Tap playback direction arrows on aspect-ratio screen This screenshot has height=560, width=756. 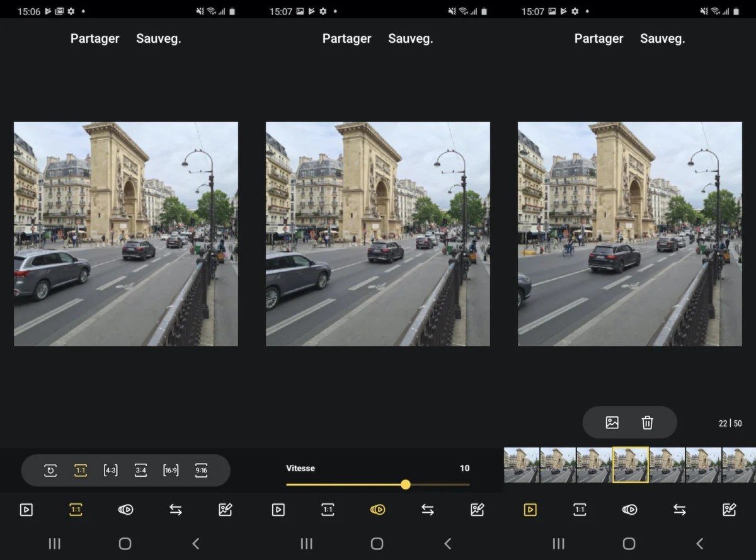[x=176, y=510]
